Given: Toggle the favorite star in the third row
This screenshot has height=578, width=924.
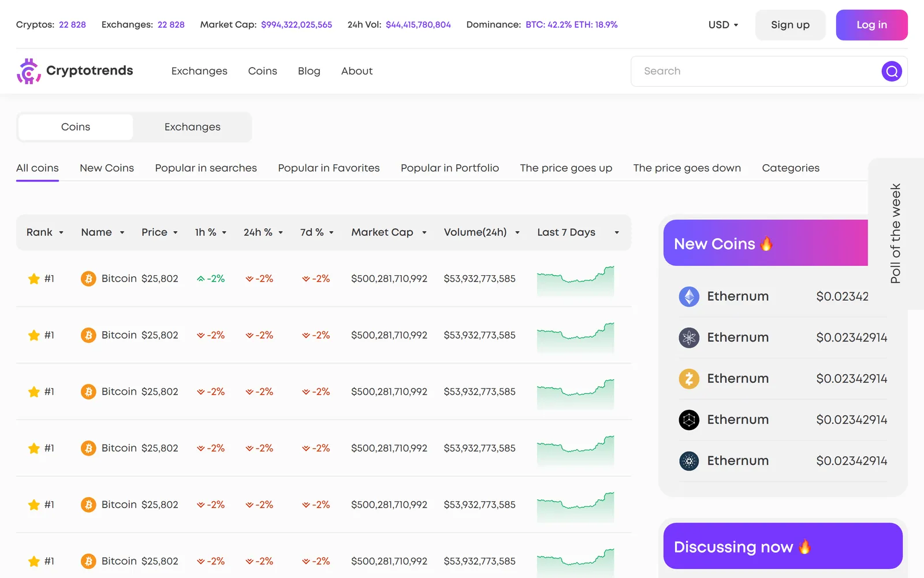Looking at the screenshot, I should [34, 392].
